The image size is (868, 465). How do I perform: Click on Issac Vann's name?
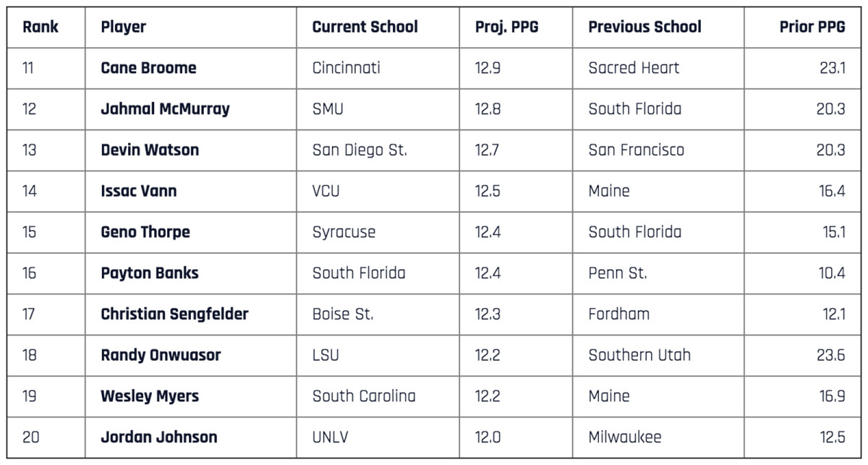139,192
